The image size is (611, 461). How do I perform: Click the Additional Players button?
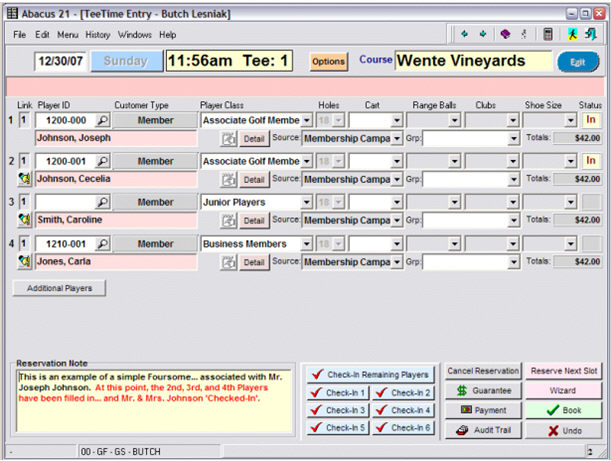pyautogui.click(x=59, y=288)
